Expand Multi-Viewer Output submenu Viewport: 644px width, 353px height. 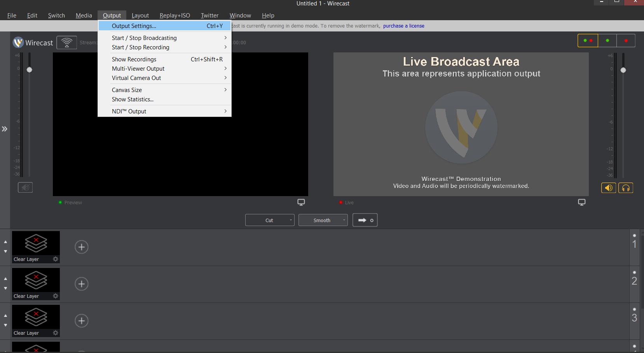coord(165,68)
